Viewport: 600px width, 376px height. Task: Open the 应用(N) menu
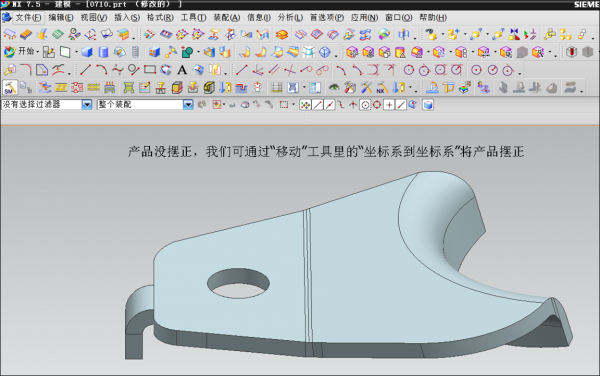click(x=364, y=18)
